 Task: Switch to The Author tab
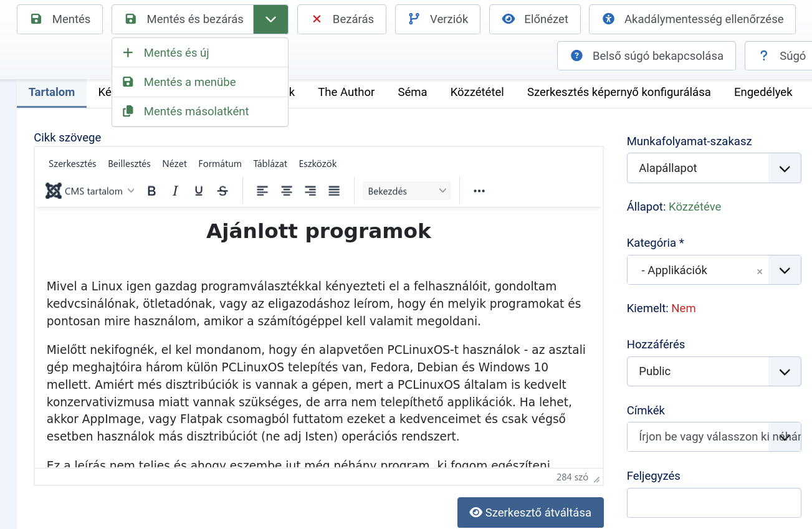point(346,92)
